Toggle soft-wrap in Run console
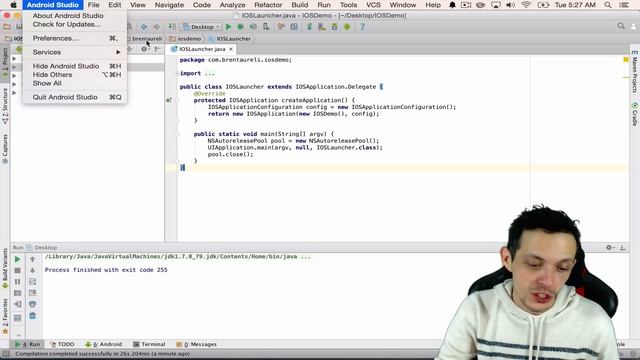 click(x=33, y=282)
